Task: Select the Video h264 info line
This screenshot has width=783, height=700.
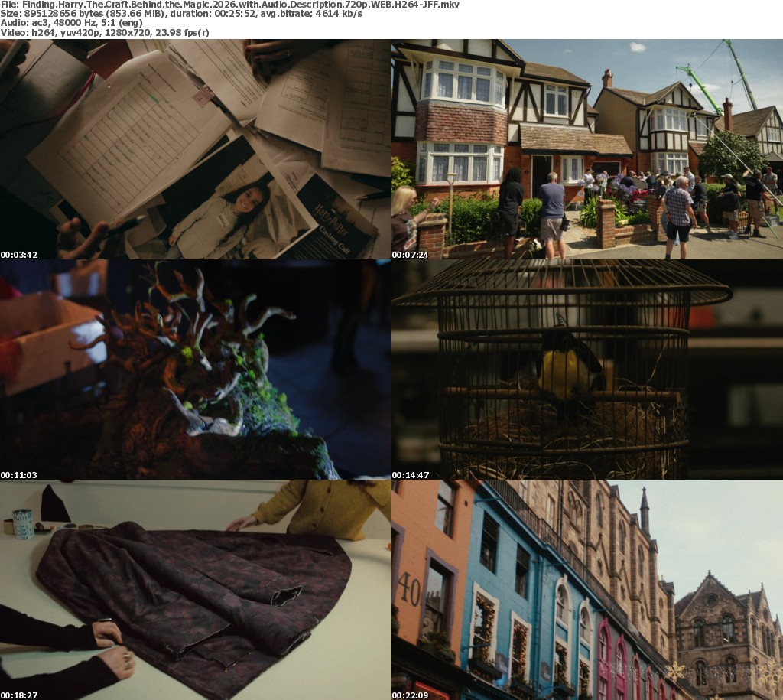Action: (105, 32)
